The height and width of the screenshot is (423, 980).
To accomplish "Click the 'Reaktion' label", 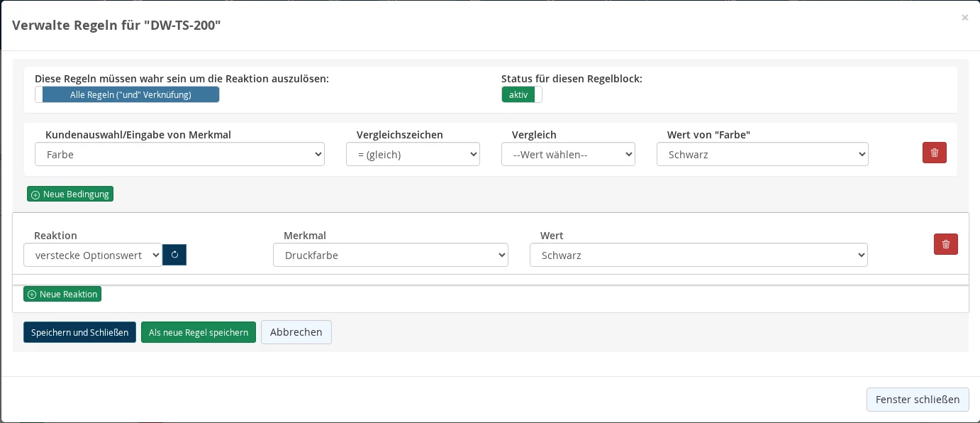I will point(55,235).
